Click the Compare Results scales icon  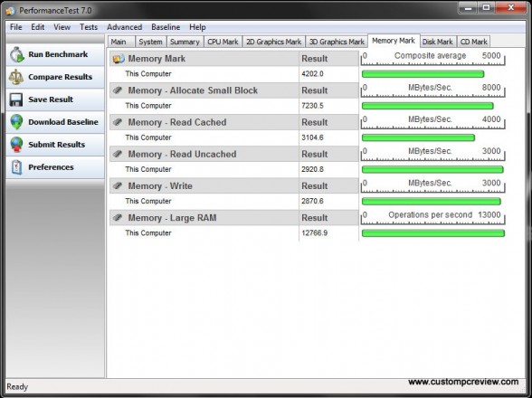point(16,77)
